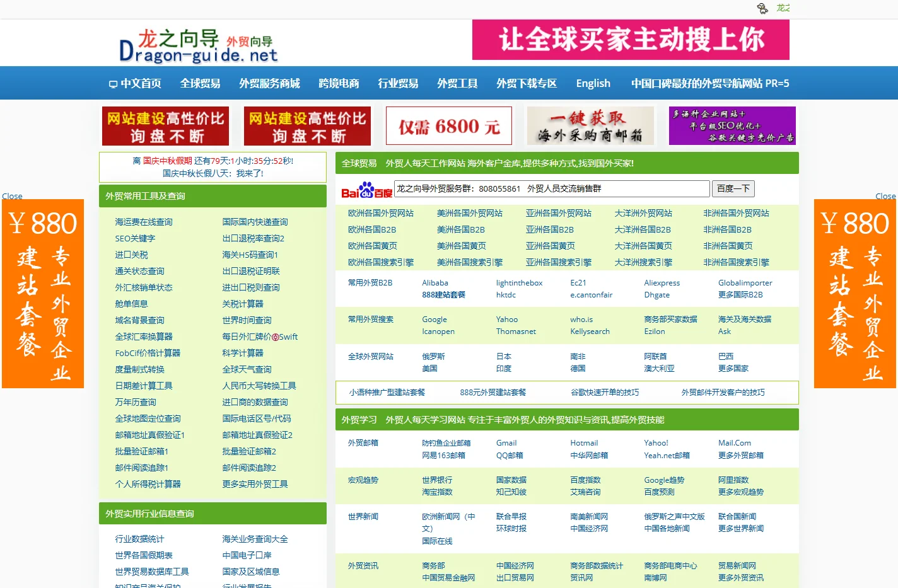Open 世界时间查询 link
Viewport: 898px width, 588px height.
[247, 320]
